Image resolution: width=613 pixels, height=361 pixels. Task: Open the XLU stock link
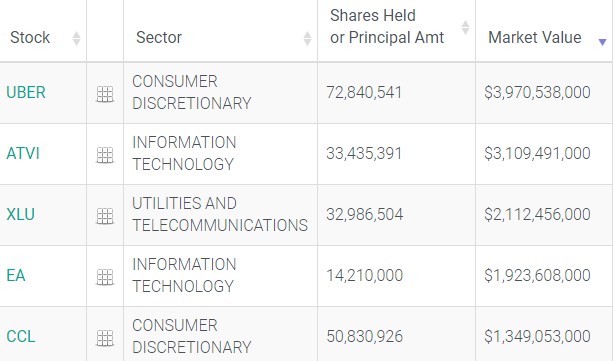(x=20, y=214)
